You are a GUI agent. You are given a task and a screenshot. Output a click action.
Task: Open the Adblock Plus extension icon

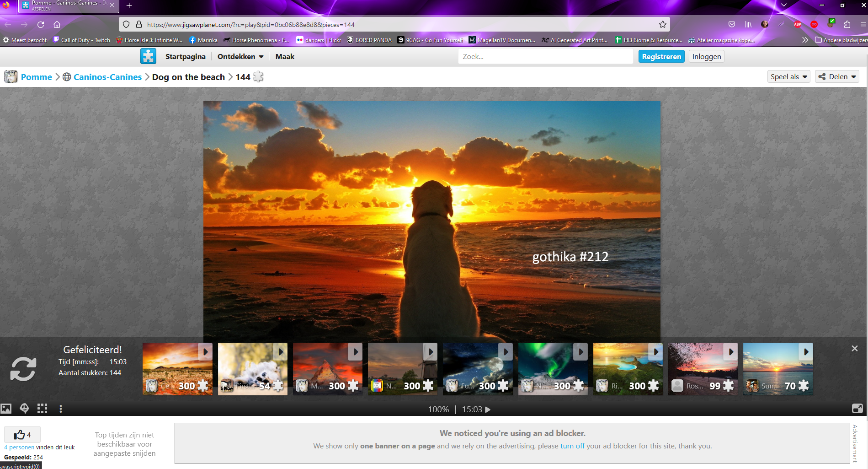click(798, 25)
